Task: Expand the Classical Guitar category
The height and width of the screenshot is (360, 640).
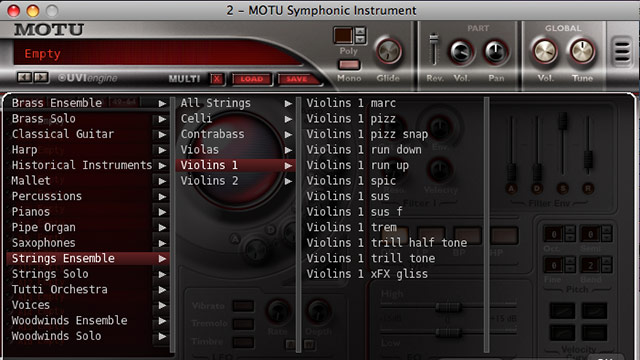Action: pyautogui.click(x=89, y=134)
